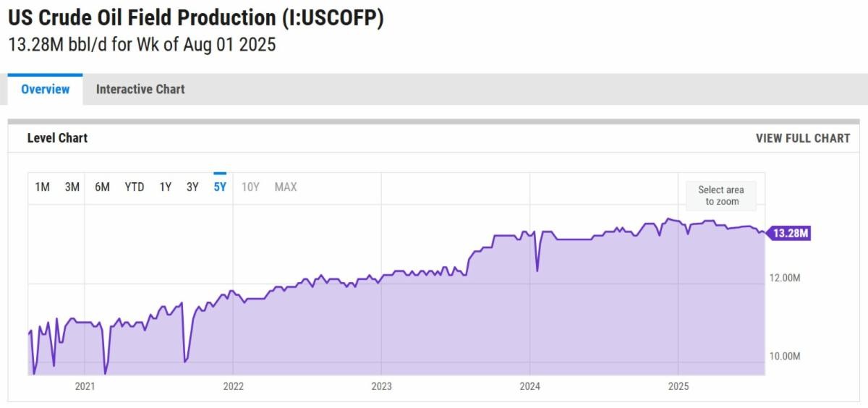
Task: Click the 2021 x-axis label
Action: tap(85, 386)
